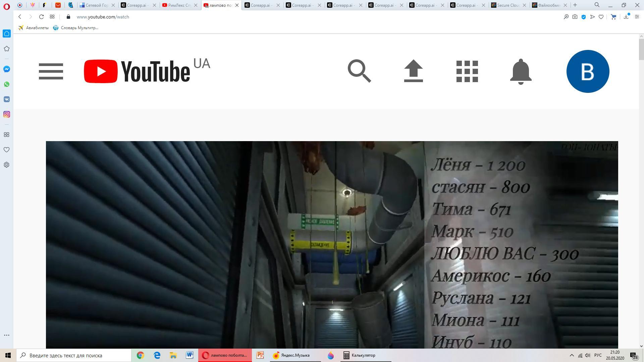Open sidebar Speed Dial tiles icon
Screen dimensions: 644x362
point(6,135)
